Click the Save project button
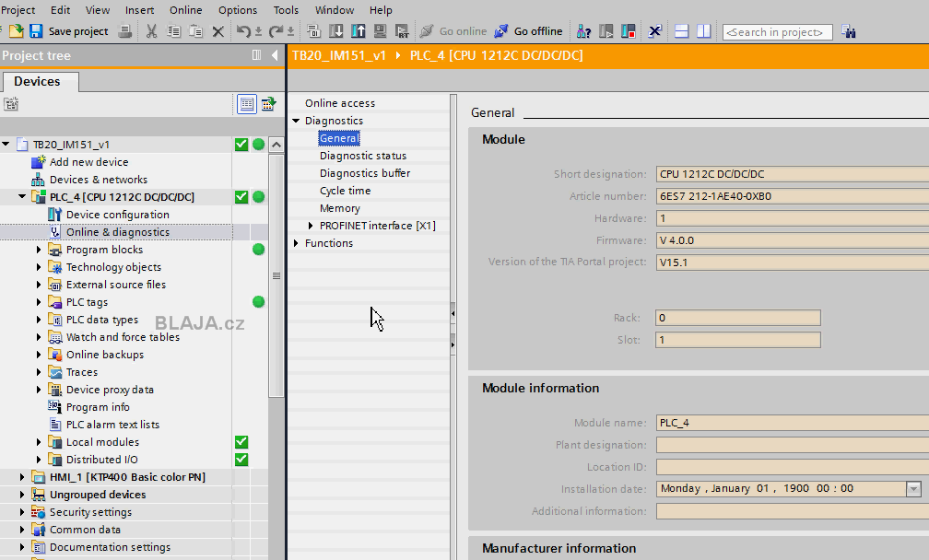The image size is (929, 560). pos(69,30)
